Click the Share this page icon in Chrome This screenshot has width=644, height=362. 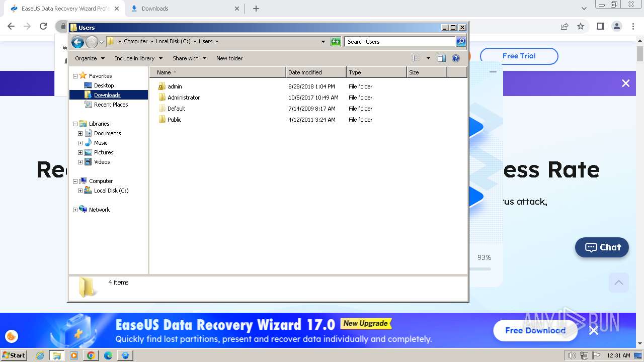point(565,26)
